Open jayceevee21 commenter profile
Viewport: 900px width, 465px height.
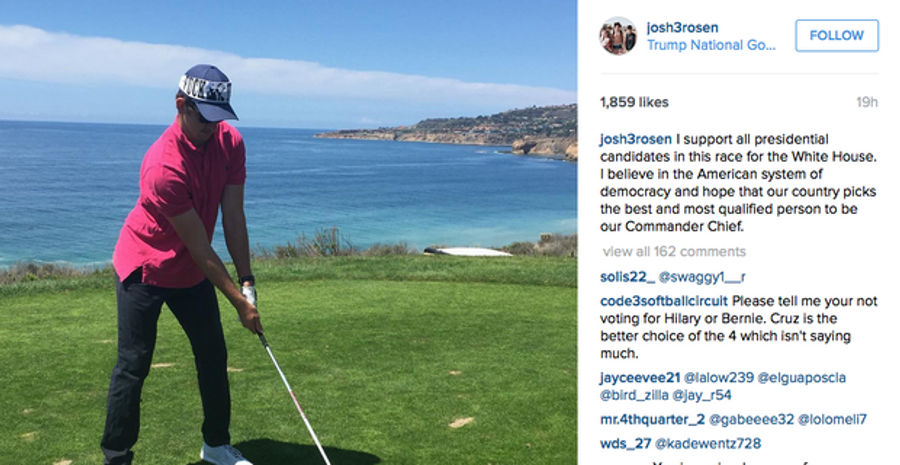(640, 378)
